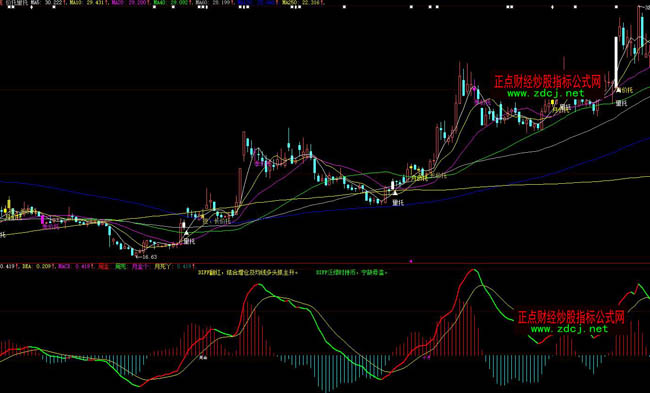Click the magenta dot on the panel divider
This screenshot has height=393, width=650.
click(411, 262)
